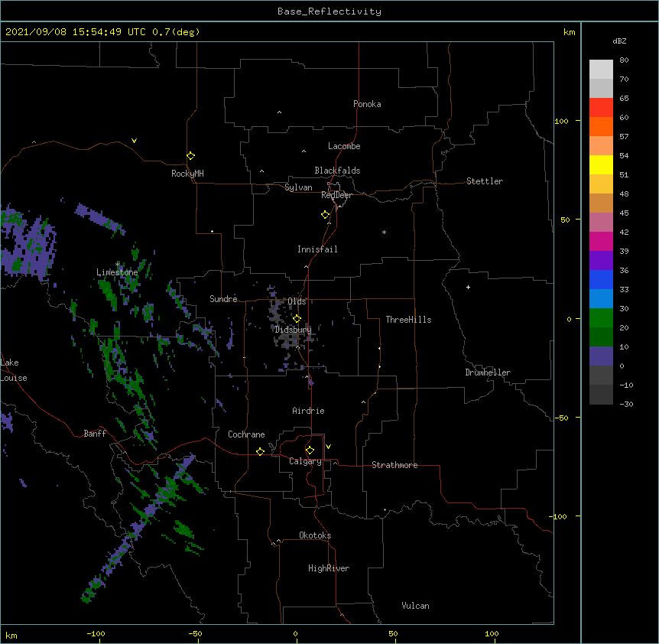This screenshot has width=659, height=644.
Task: Click the Vulcan town label
Action: (x=415, y=606)
